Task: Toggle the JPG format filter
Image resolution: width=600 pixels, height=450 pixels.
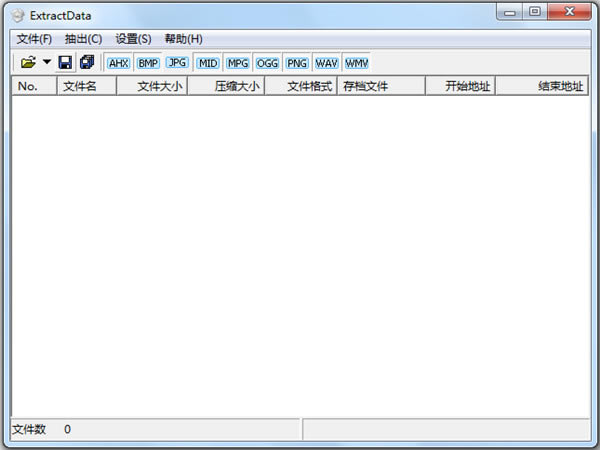Action: pyautogui.click(x=177, y=63)
